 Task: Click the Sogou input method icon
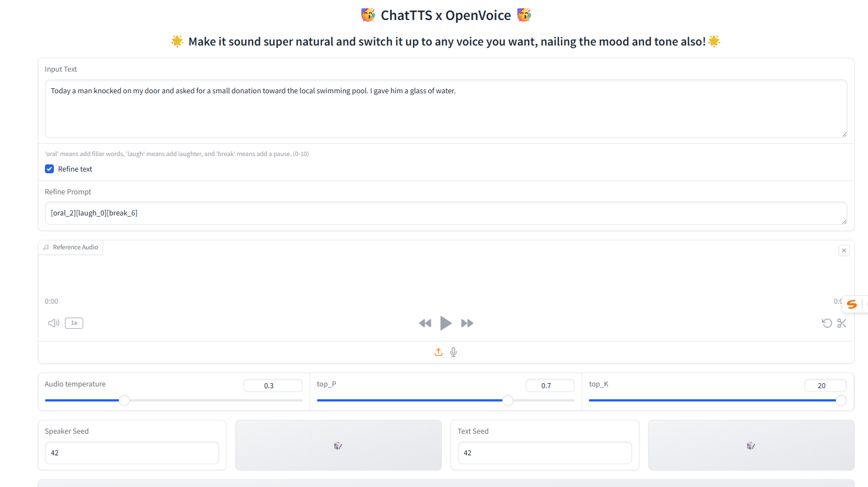point(852,304)
